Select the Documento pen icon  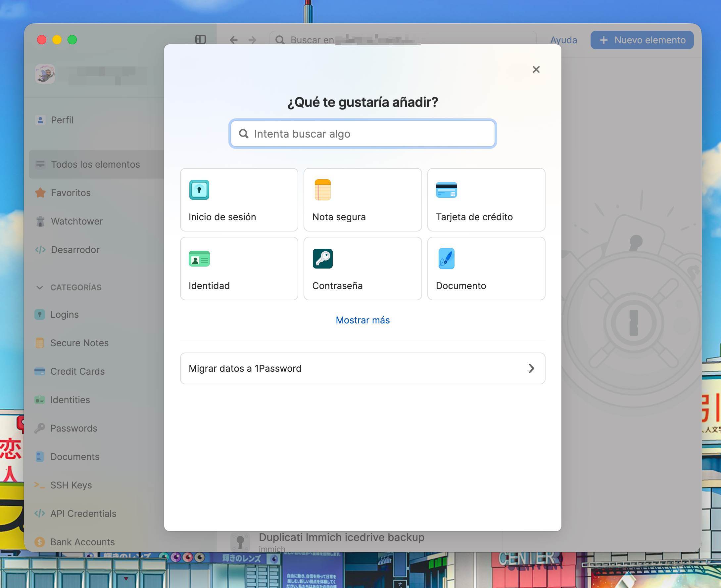(446, 259)
